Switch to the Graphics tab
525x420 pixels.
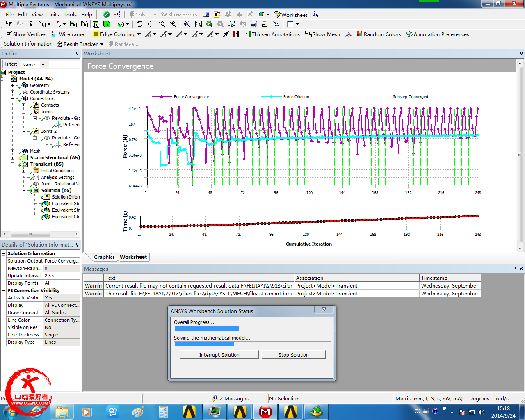coord(104,257)
